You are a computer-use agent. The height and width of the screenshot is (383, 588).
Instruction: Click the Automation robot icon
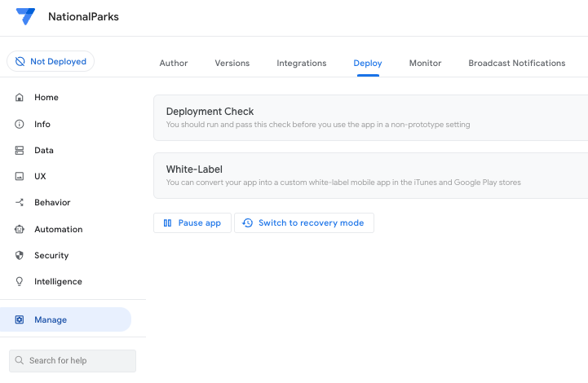click(19, 229)
